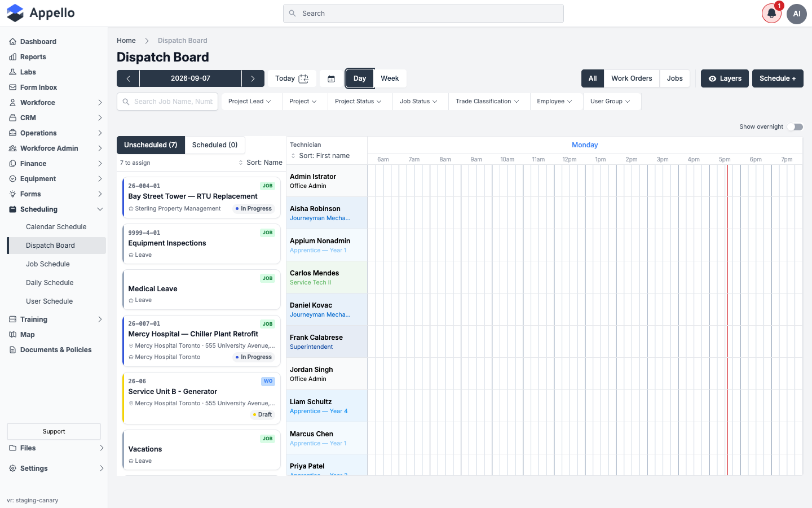Go to next day arrow

(253, 78)
